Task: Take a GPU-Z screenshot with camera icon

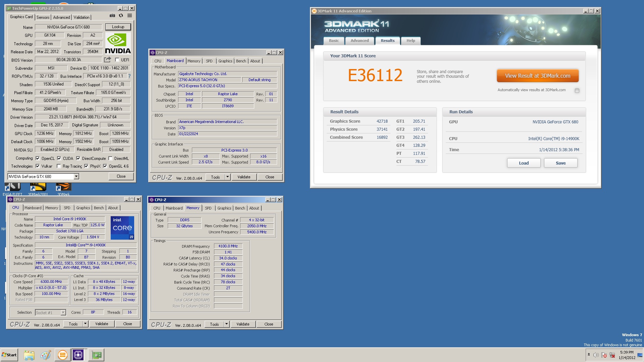Action: pos(112,16)
